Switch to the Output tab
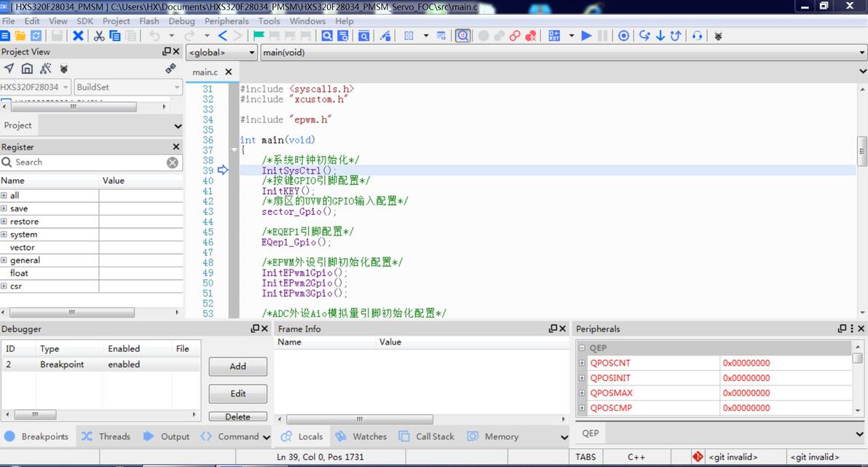 (x=166, y=436)
